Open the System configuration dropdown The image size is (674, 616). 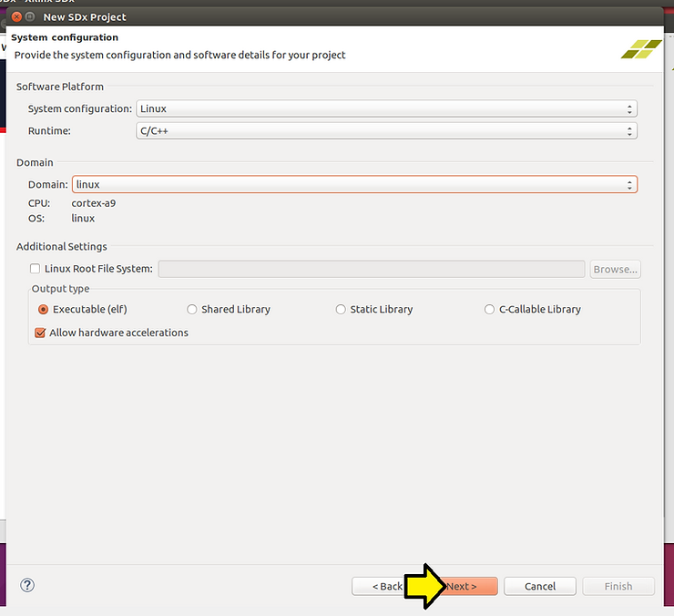[386, 108]
